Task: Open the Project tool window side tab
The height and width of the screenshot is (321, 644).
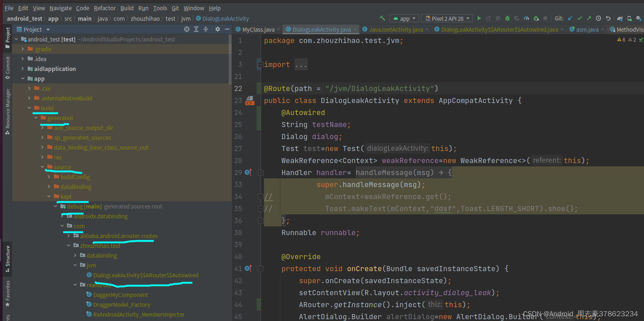Action: tap(7, 38)
